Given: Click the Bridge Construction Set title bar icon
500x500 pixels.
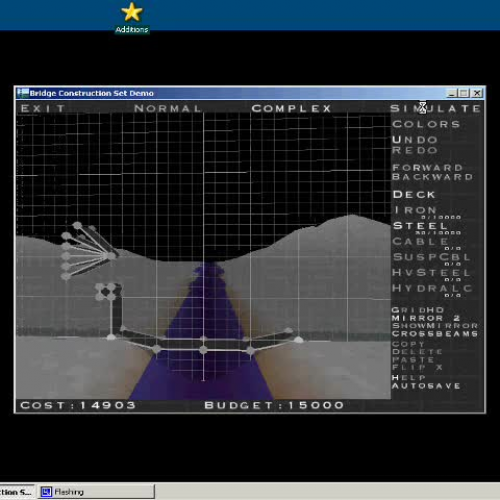Looking at the screenshot, I should 23,93.
